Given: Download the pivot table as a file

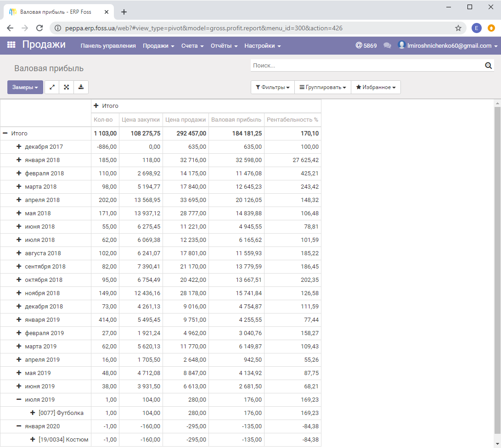Looking at the screenshot, I should (81, 87).
